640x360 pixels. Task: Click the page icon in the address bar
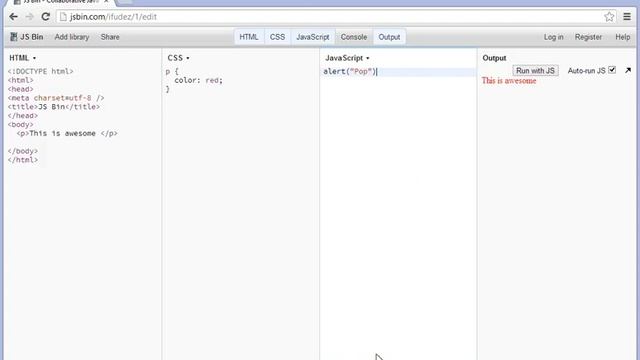click(63, 17)
